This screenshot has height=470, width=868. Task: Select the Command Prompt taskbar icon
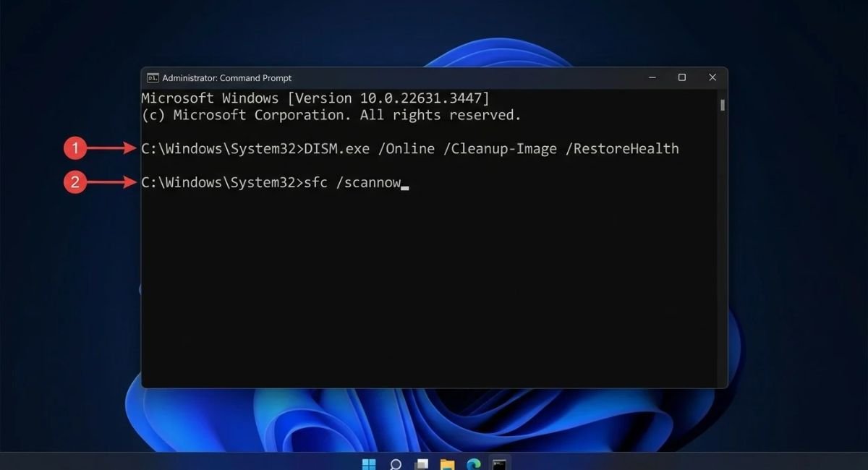pos(499,463)
